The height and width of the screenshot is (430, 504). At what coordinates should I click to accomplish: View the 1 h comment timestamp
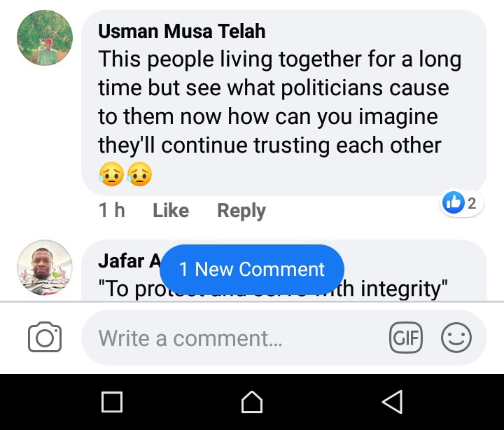[111, 210]
